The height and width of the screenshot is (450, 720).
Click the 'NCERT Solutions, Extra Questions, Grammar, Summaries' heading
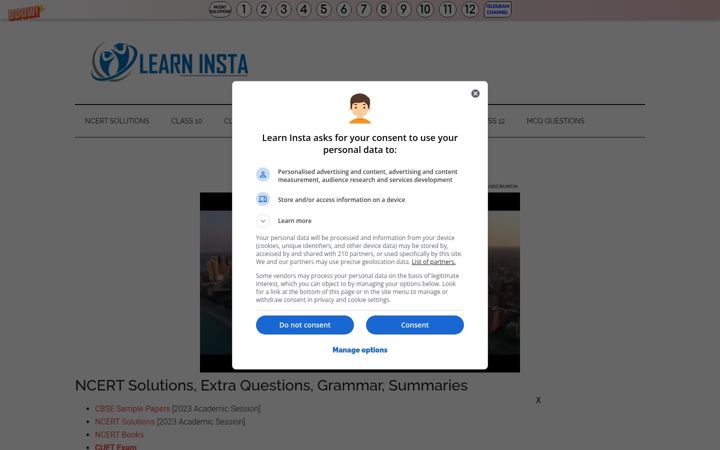click(x=271, y=385)
